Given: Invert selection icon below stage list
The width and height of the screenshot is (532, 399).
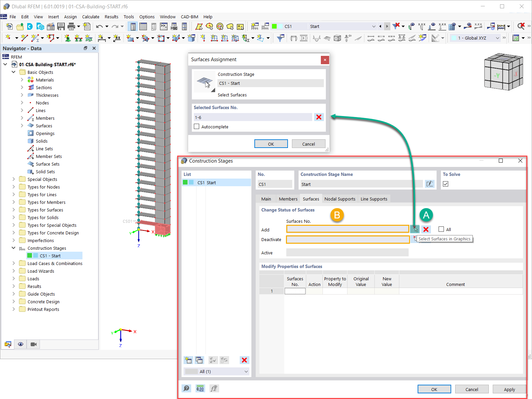Looking at the screenshot, I should (224, 360).
